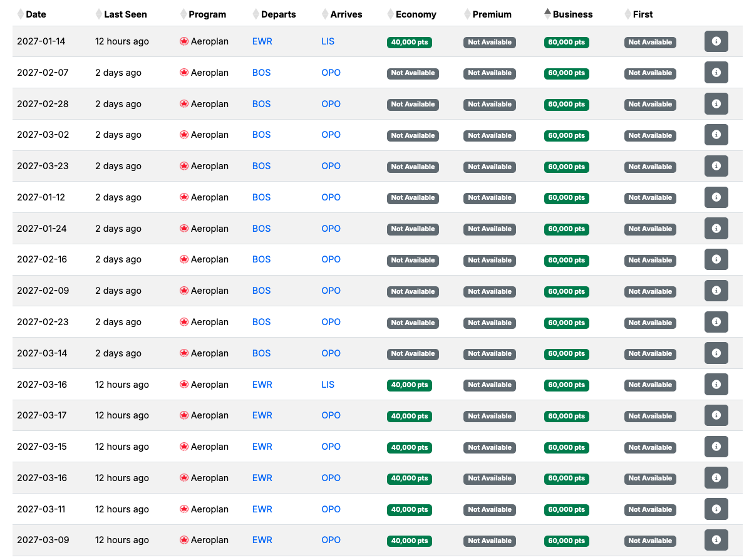
Task: Click 40,000 pts badge in 2027-03-15 row
Action: point(410,447)
